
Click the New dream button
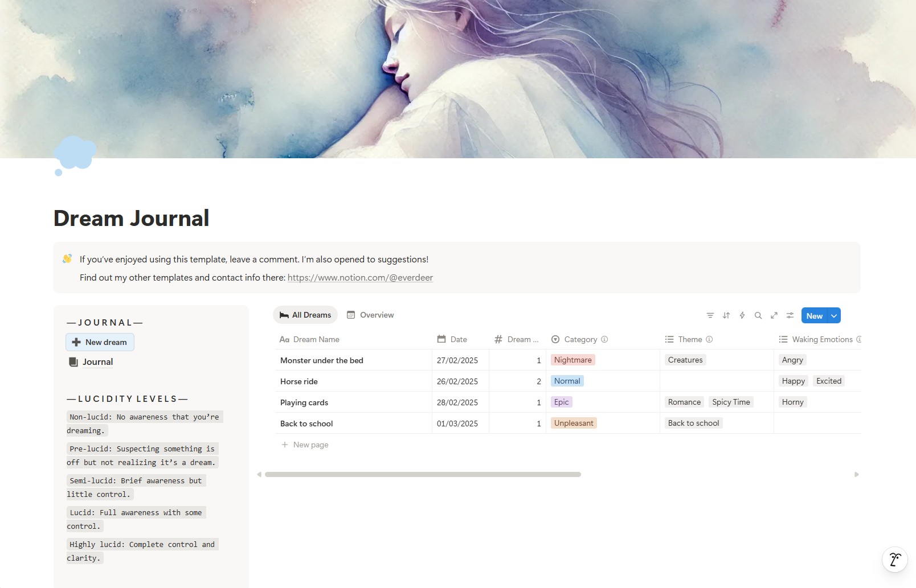[100, 342]
